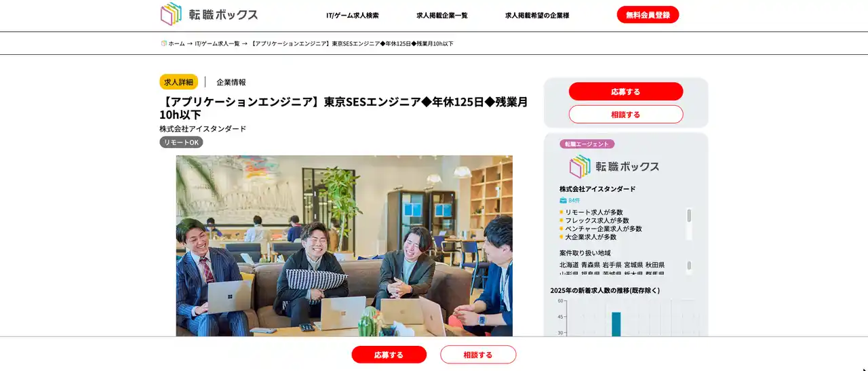868x371 pixels.
Task: Click the home icon in breadcrumb
Action: [164, 43]
